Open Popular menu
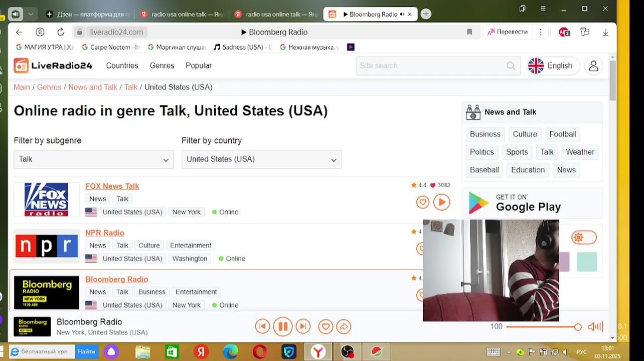 (x=199, y=66)
